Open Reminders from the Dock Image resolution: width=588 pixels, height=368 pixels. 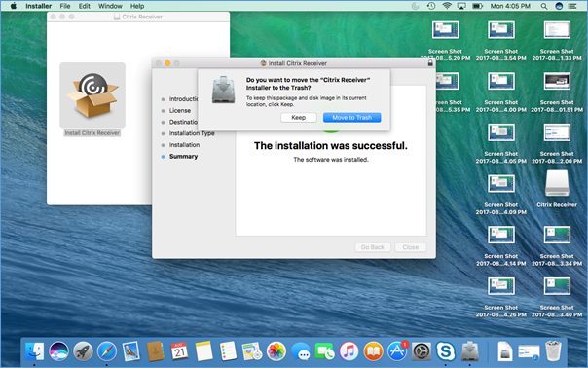[x=228, y=351]
